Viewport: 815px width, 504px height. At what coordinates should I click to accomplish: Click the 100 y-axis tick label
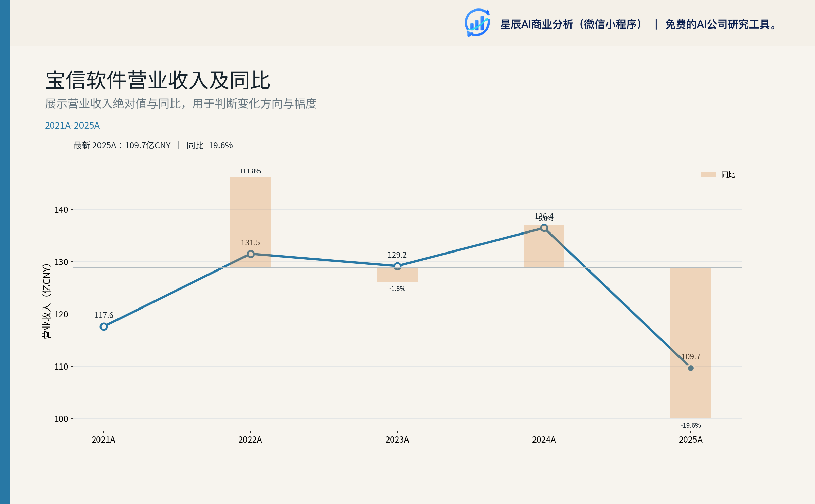(x=61, y=419)
